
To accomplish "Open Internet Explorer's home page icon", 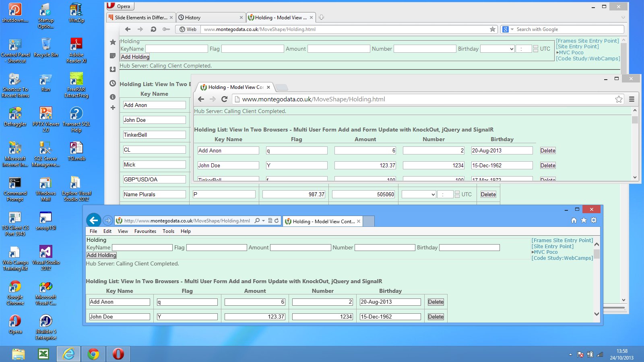I will [574, 220].
